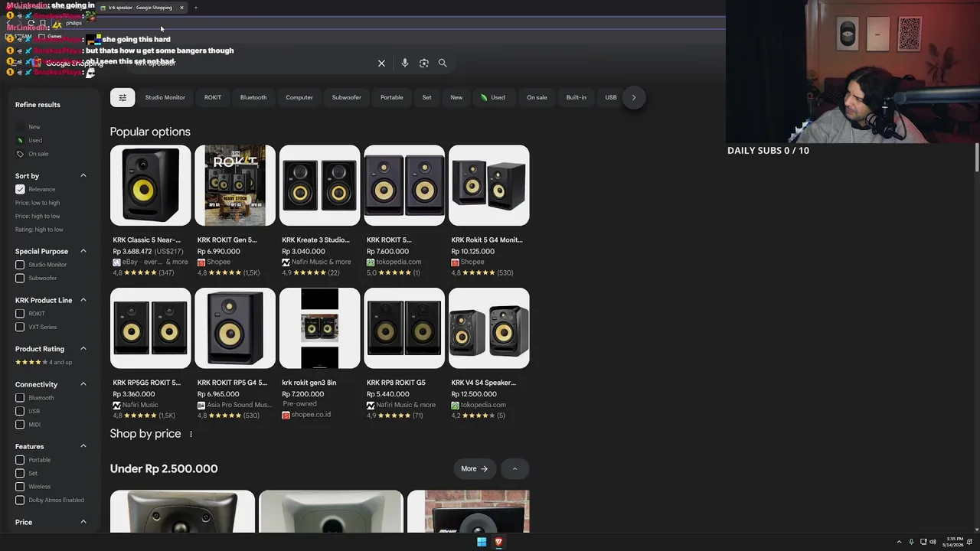
Task: Select the Bluetooth filter chip
Action: click(x=253, y=97)
